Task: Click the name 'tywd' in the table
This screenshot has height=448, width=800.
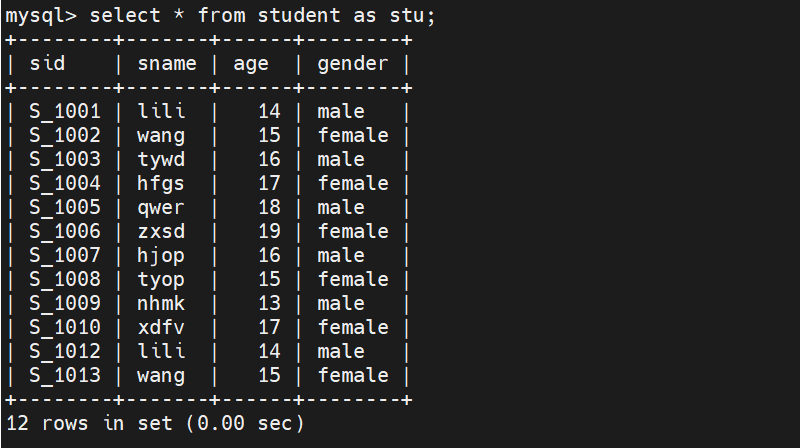Action: tap(161, 160)
